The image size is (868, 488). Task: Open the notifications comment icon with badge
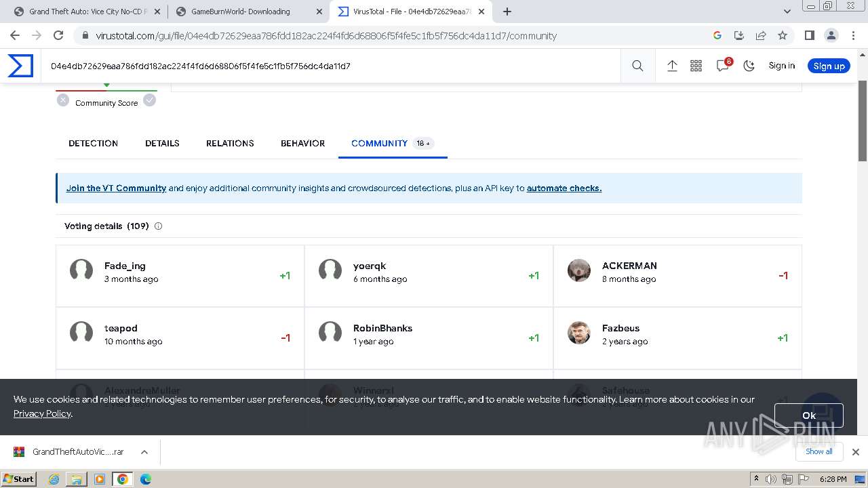(x=724, y=65)
